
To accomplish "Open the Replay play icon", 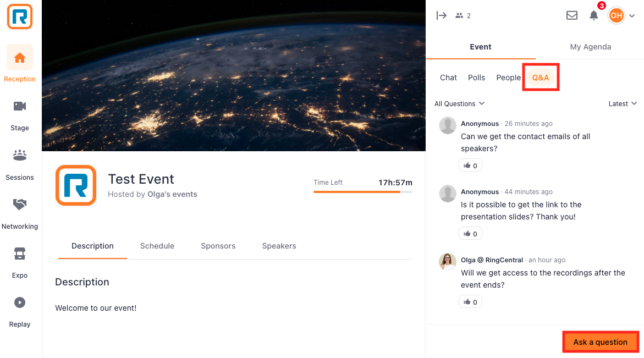I will tap(20, 302).
